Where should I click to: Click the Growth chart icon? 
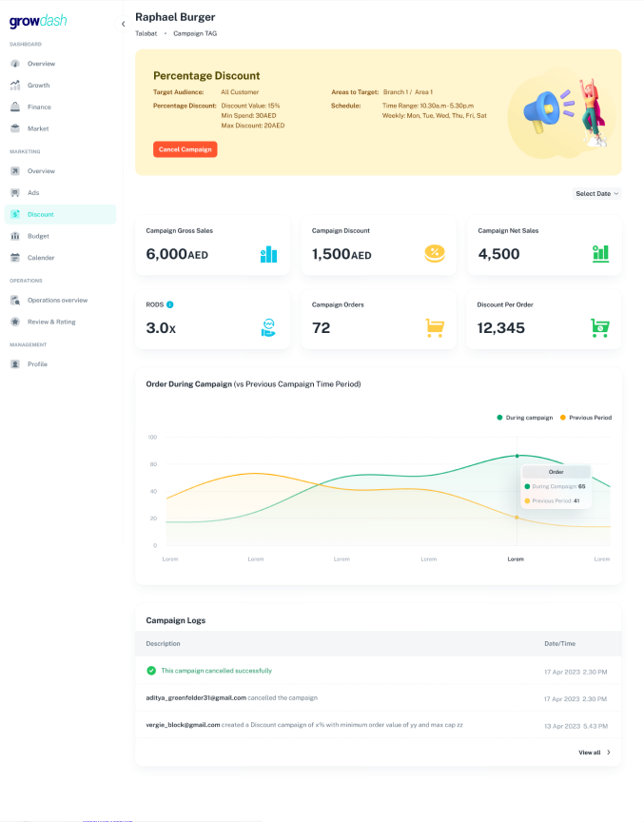(x=15, y=85)
